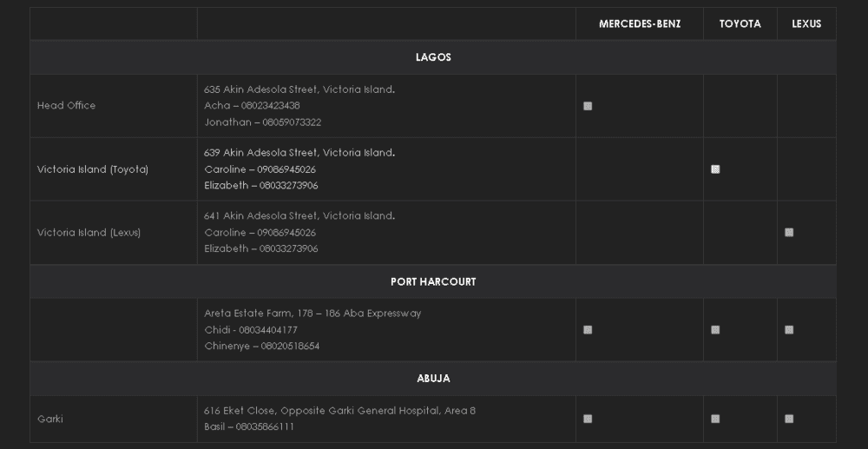Click Port Harcourt Mercedes-Benz marker
This screenshot has width=868, height=449.
click(x=588, y=330)
